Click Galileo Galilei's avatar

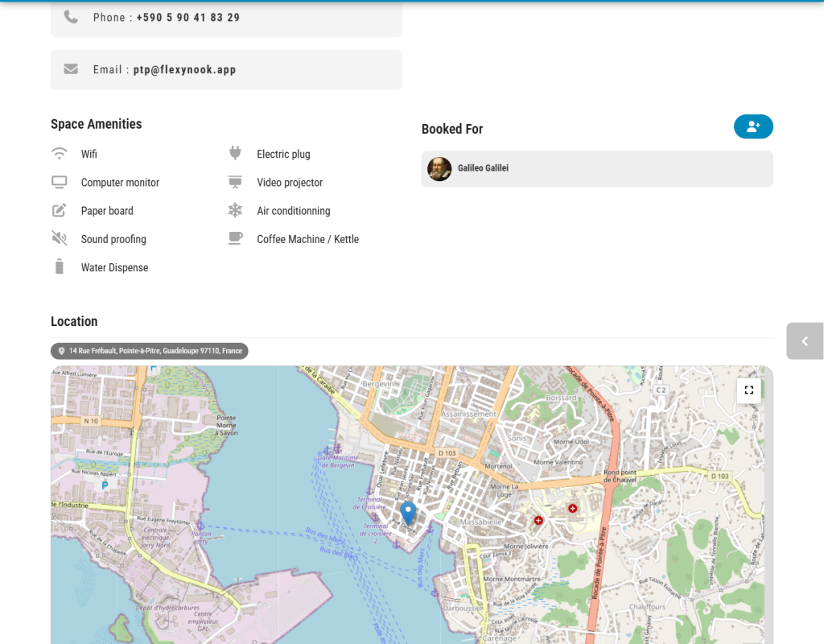(439, 169)
